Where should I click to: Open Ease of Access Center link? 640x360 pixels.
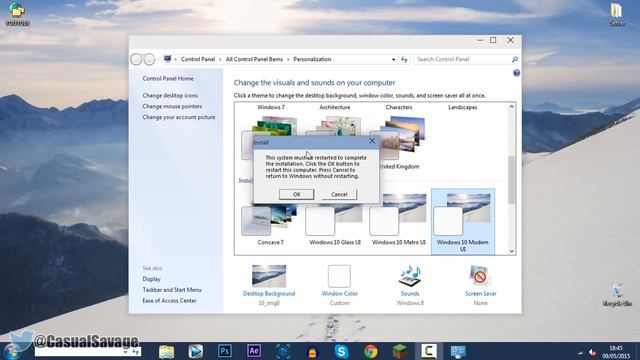(x=169, y=300)
